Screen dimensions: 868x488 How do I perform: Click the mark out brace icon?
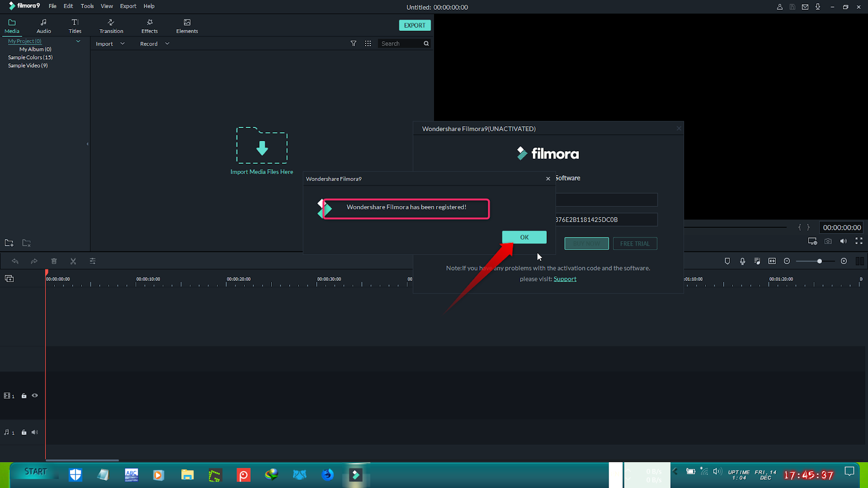coord(808,228)
